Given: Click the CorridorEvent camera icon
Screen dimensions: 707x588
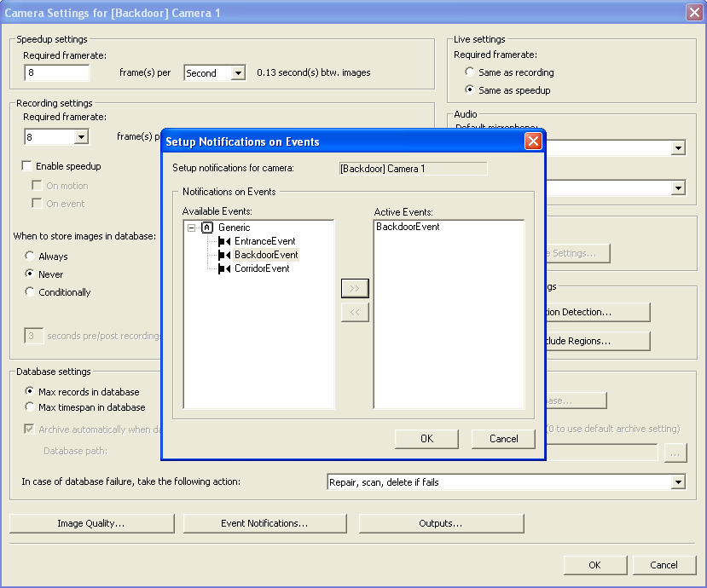Looking at the screenshot, I should click(224, 268).
